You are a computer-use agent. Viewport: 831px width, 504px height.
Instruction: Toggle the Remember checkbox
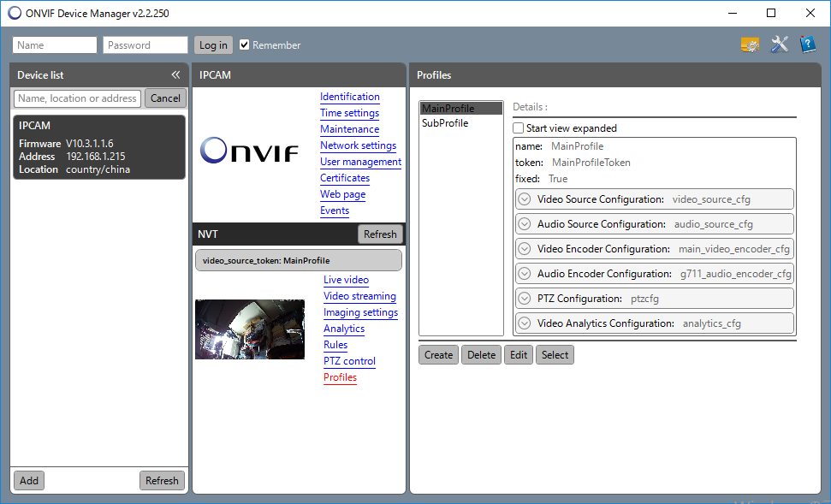[244, 45]
